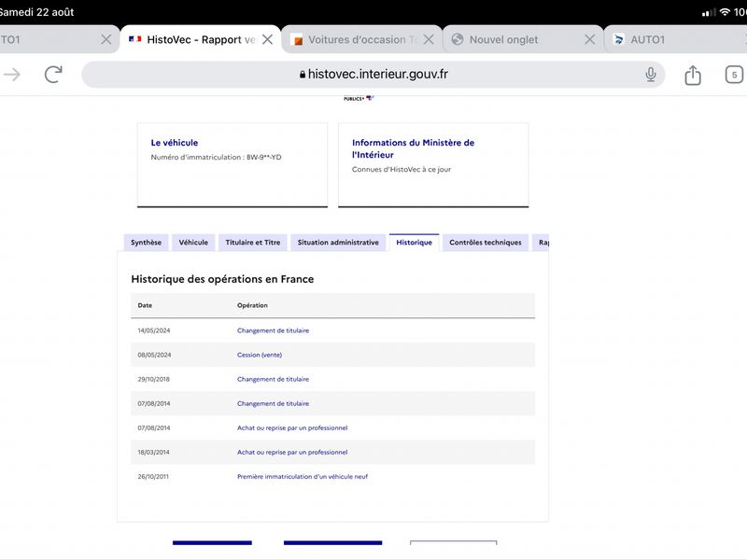
Task: Click the 29/10/2018 Changement de titulaire entry
Action: [x=273, y=379]
